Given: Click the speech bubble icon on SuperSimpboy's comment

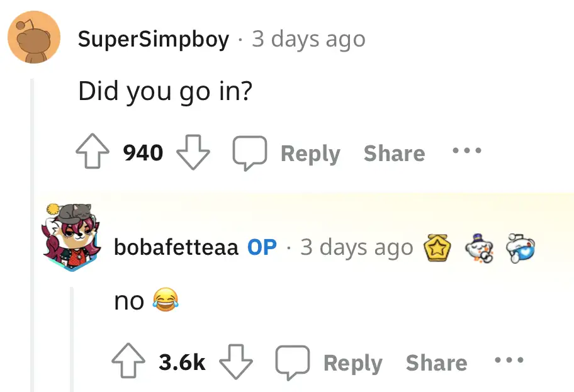Looking at the screenshot, I should point(250,152).
